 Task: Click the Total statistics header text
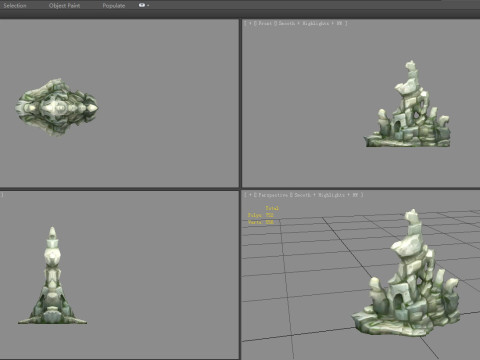[272, 208]
